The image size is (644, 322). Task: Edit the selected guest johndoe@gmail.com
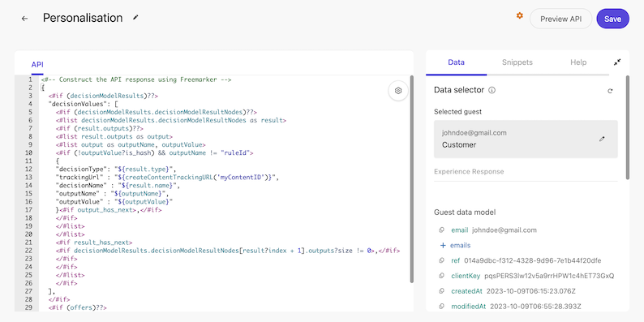click(x=602, y=140)
